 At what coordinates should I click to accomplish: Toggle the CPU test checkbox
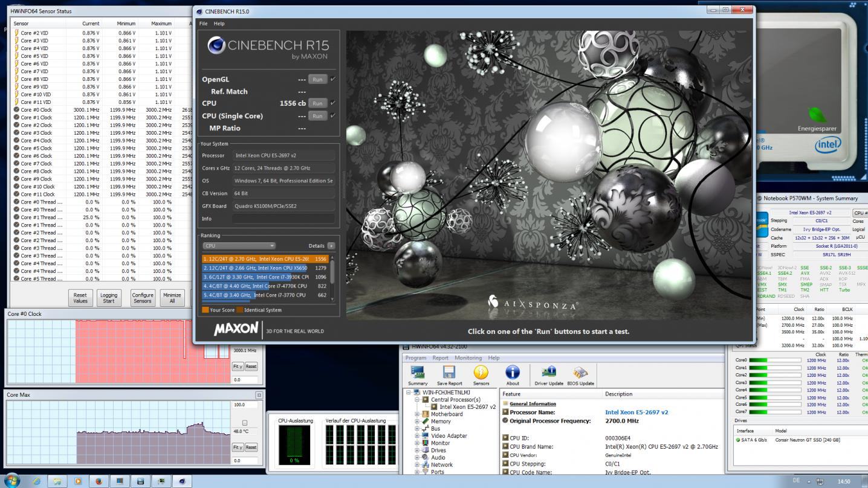click(x=333, y=103)
